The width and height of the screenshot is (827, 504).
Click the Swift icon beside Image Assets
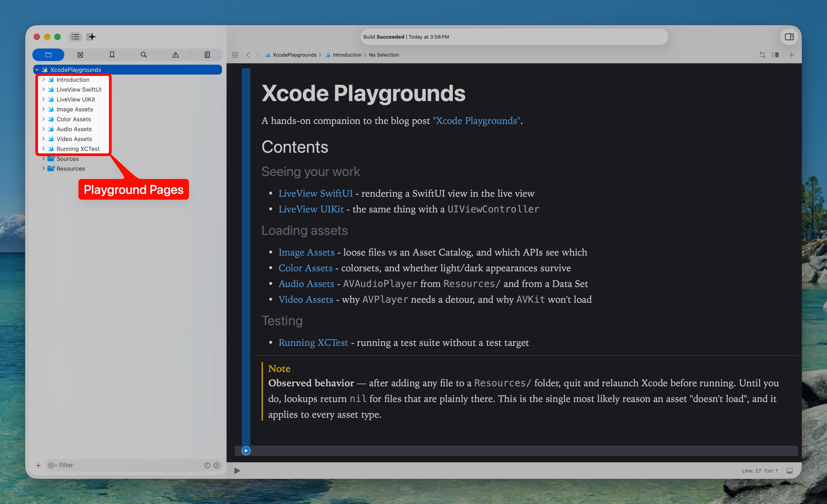[51, 109]
